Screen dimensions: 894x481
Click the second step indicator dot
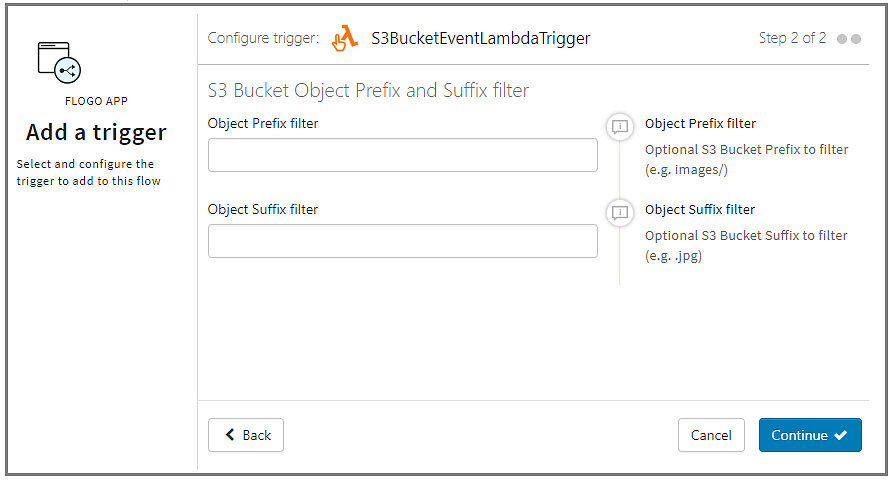pos(856,39)
